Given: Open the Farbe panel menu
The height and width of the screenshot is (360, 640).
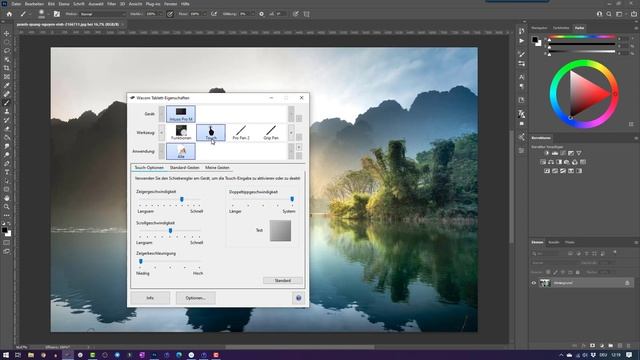Looking at the screenshot, I should [636, 28].
